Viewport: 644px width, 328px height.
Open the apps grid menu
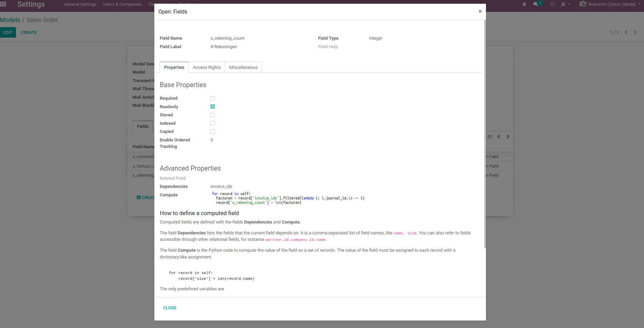pyautogui.click(x=4, y=4)
